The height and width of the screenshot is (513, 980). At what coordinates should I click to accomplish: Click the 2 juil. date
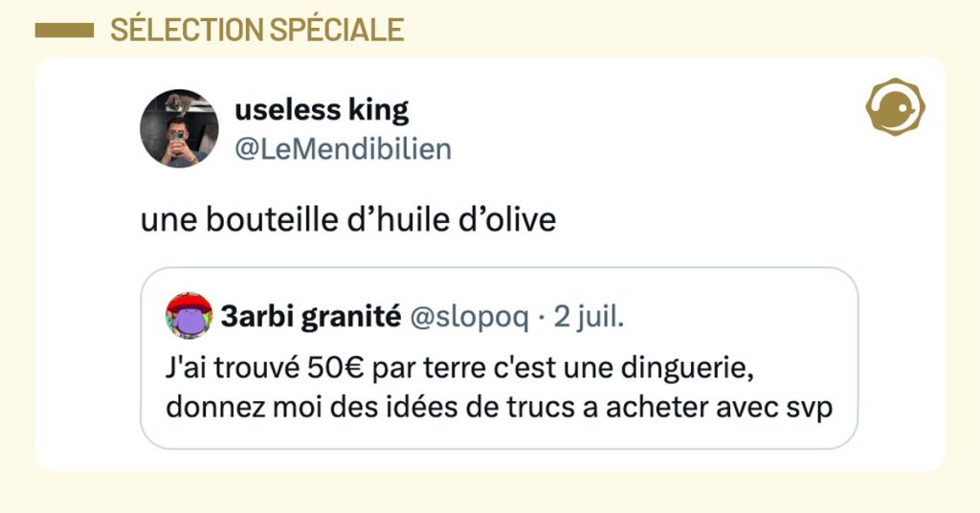tap(589, 318)
